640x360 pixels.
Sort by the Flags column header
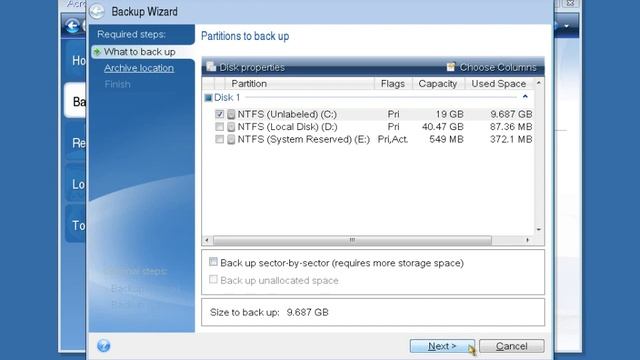point(393,84)
